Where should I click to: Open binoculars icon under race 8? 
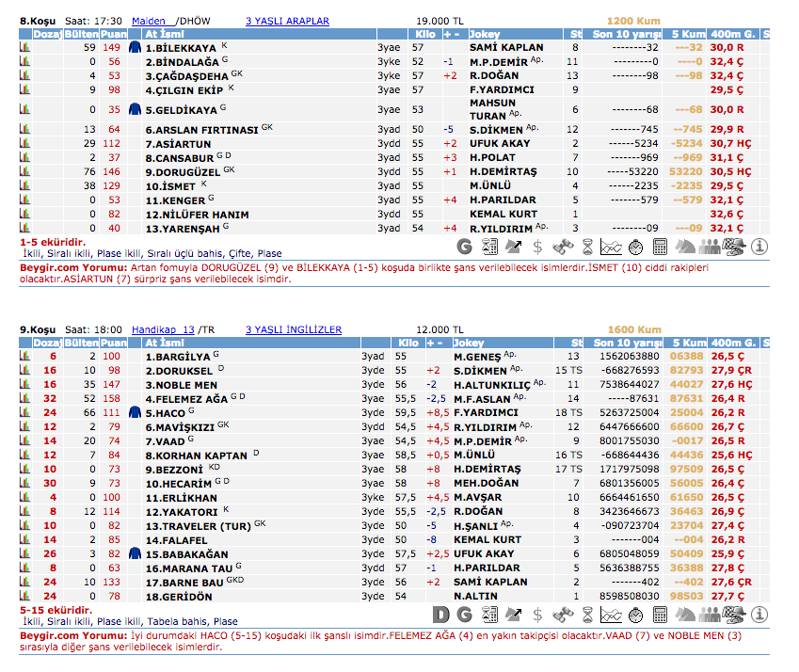pyautogui.click(x=562, y=247)
